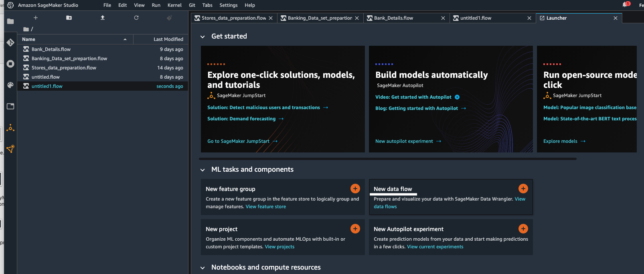Switch to the Bank_Details.flow tab
This screenshot has width=644, height=274.
[393, 18]
